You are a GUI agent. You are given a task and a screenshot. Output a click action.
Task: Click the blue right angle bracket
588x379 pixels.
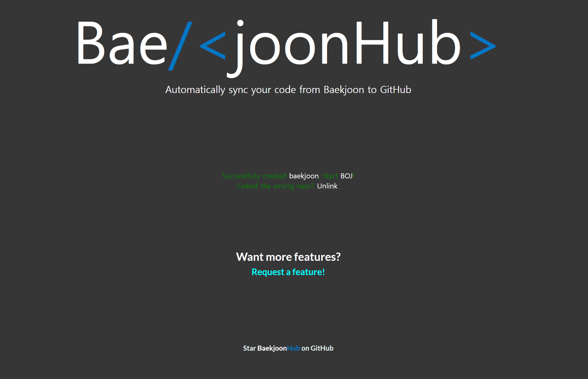[x=483, y=45]
